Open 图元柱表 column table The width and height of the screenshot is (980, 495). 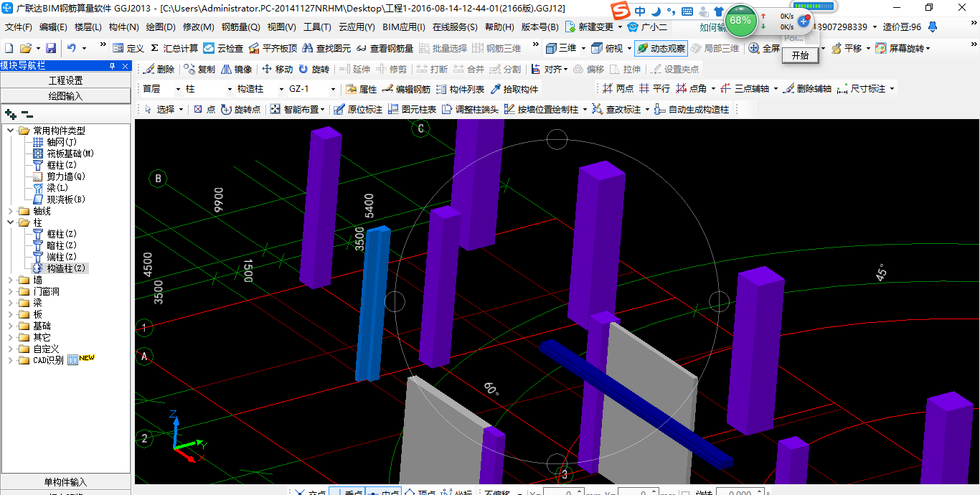click(x=412, y=109)
